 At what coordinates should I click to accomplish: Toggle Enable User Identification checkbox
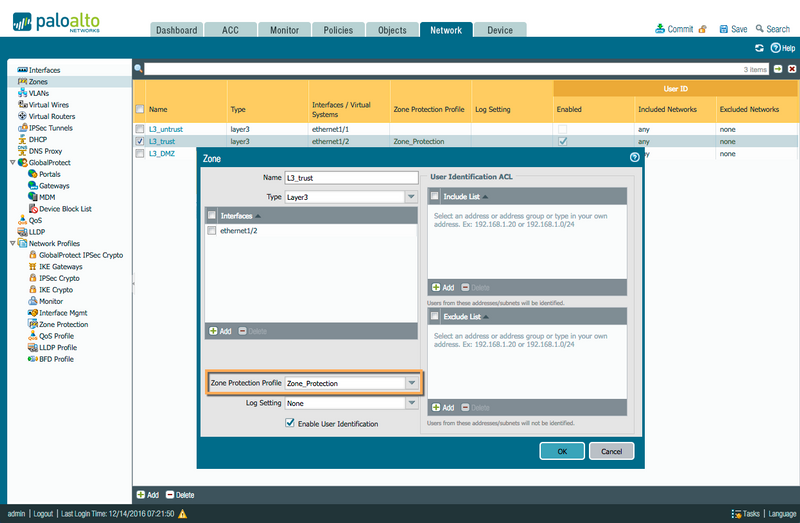(x=290, y=423)
